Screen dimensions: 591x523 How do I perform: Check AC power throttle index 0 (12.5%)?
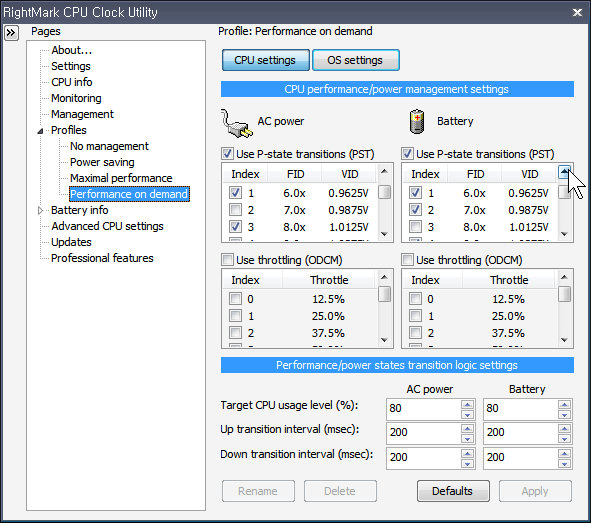click(x=236, y=299)
